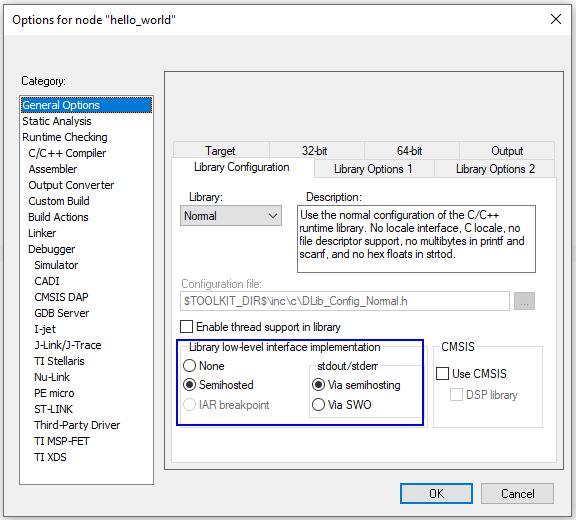
Task: Enable thread support in library checkbox
Action: [187, 326]
